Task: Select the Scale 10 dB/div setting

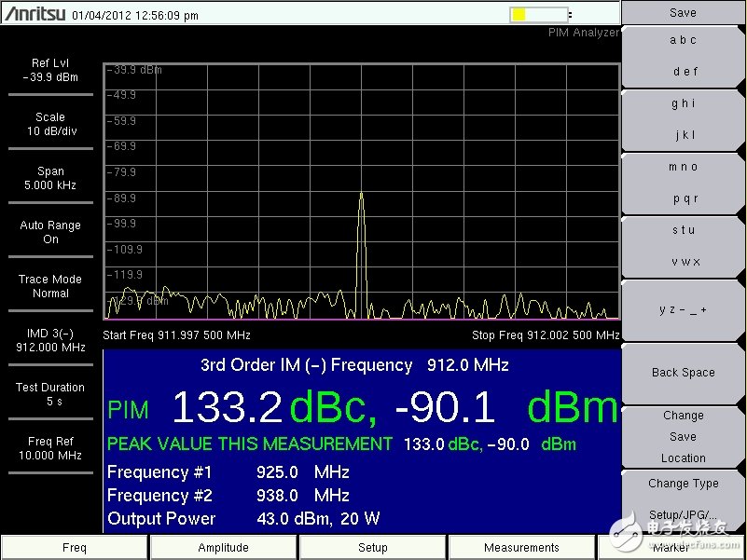Action: click(50, 125)
